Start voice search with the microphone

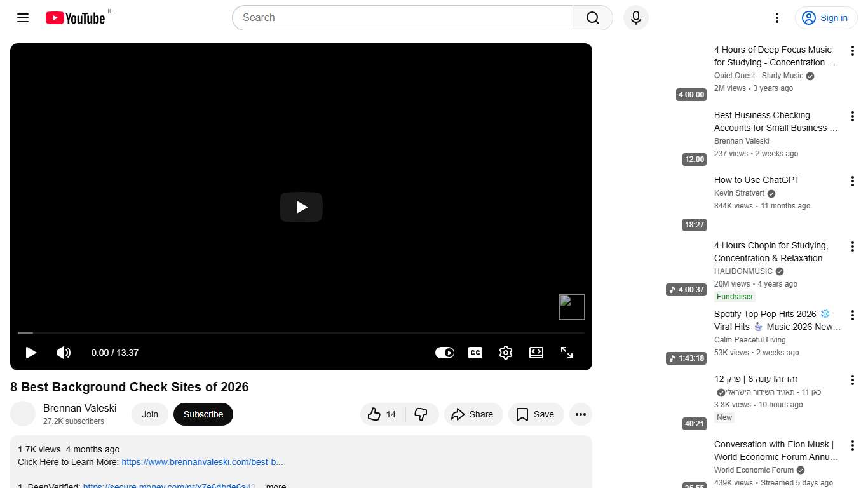tap(635, 18)
